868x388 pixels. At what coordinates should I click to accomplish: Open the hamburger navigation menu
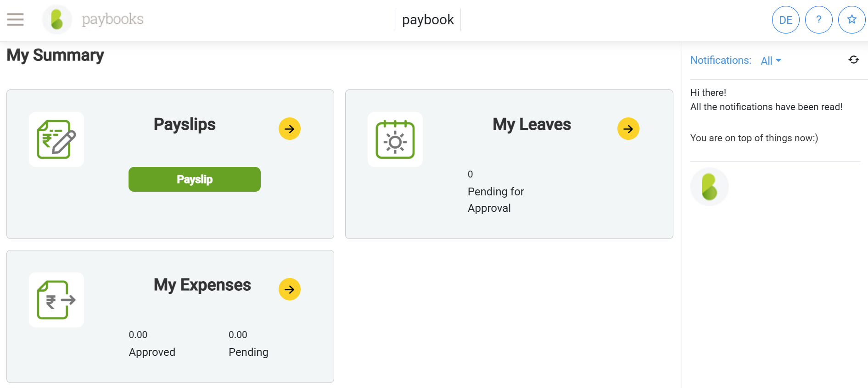click(14, 19)
